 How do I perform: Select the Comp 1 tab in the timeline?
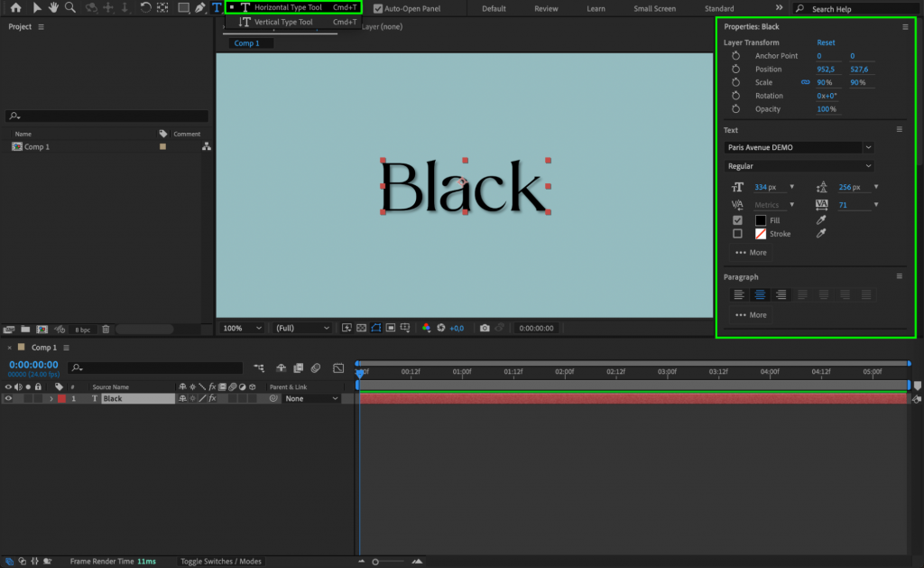(x=42, y=347)
